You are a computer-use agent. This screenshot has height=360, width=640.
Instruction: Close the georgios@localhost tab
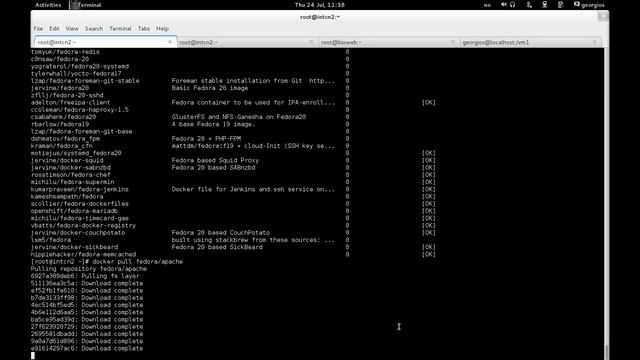pyautogui.click(x=594, y=42)
